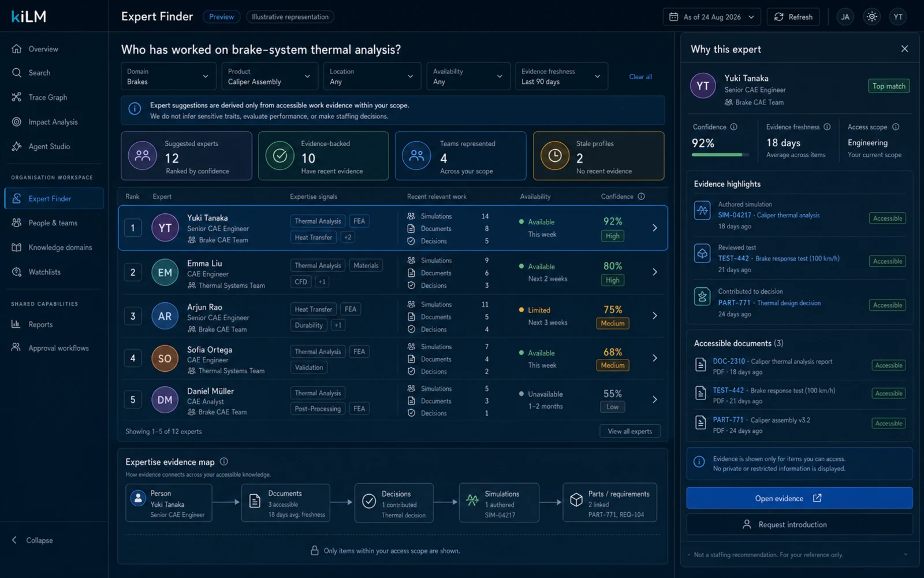Click the Suggested experts people icon
924x578 pixels.
(x=143, y=155)
